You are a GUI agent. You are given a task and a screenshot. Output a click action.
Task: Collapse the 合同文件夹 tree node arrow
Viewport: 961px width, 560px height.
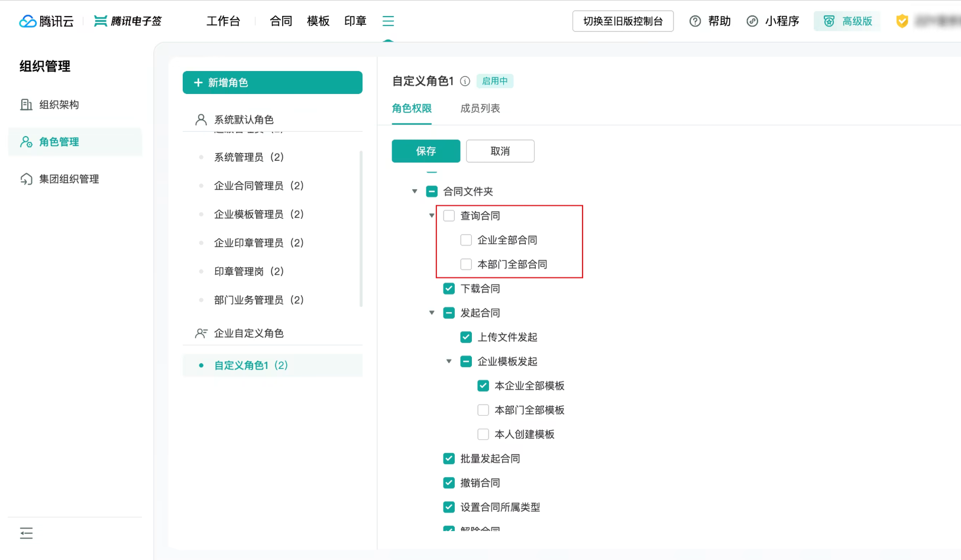tap(415, 192)
